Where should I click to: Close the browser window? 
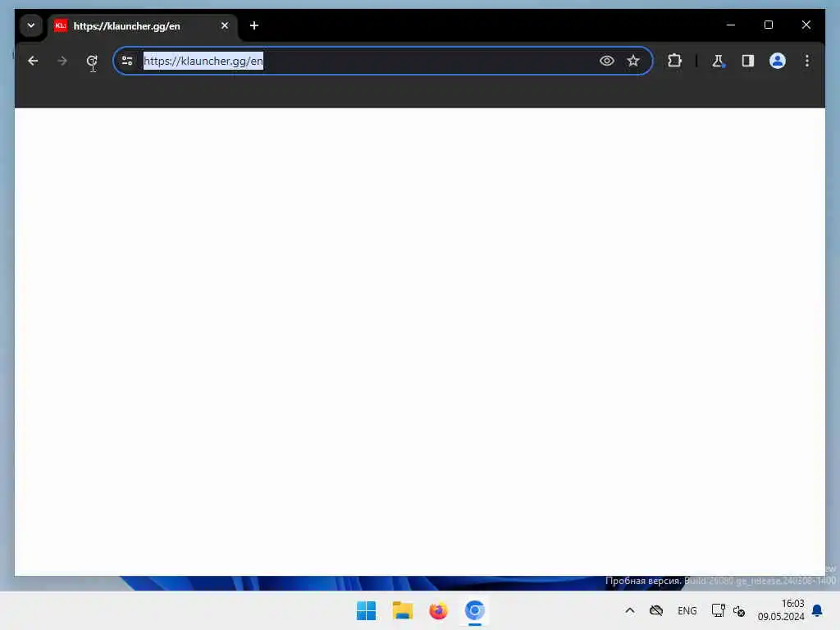[806, 25]
